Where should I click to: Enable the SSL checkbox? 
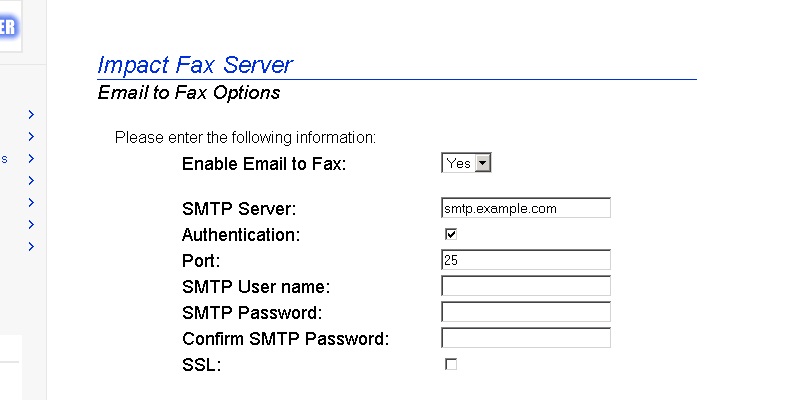(451, 365)
